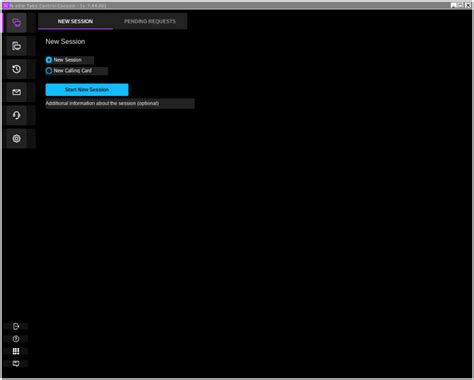Maximize the Take Control Console window
Screen dimensions: 474x380
click(x=461, y=5)
